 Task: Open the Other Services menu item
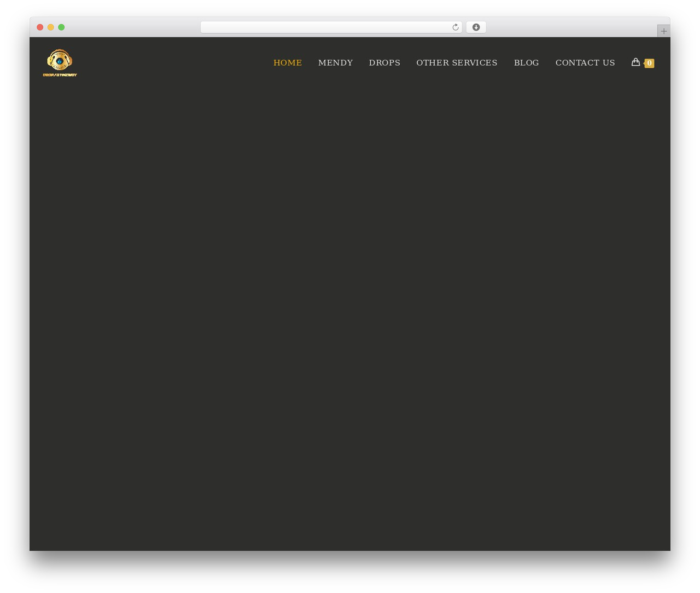457,63
